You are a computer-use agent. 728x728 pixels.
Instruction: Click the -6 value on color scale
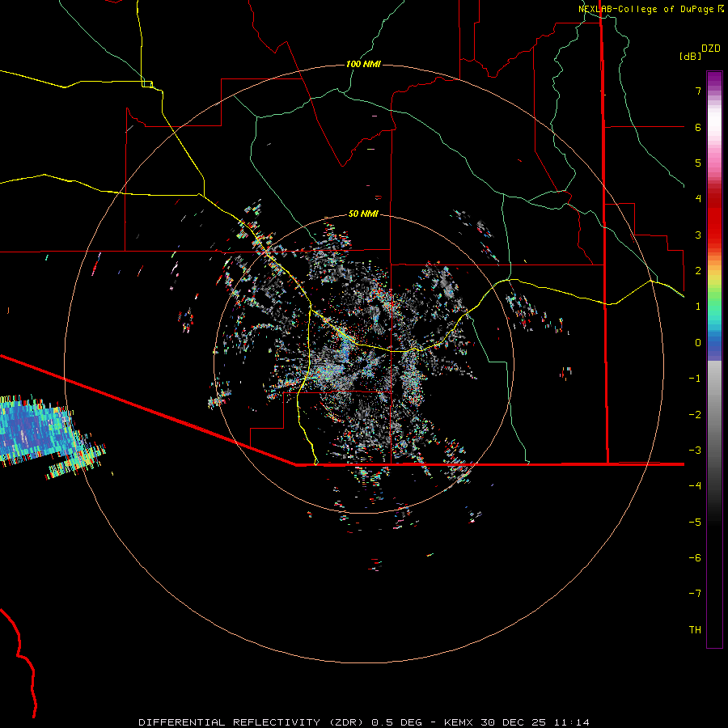(695, 558)
